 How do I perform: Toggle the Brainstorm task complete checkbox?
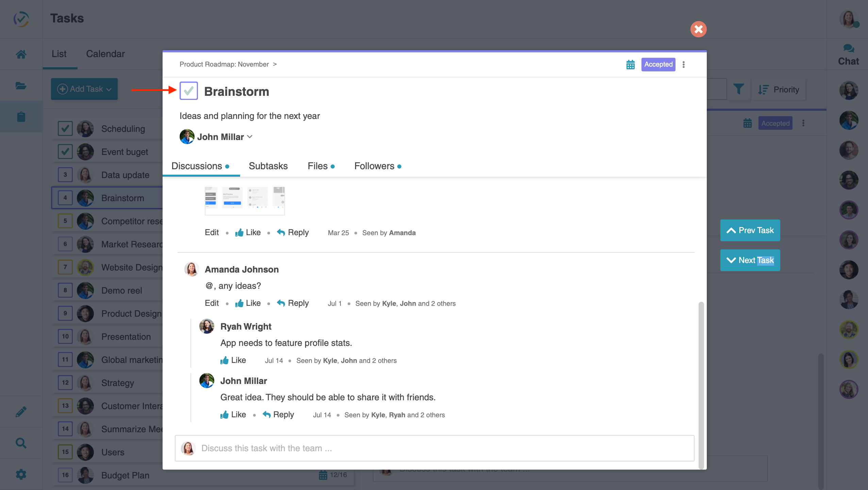coord(189,91)
